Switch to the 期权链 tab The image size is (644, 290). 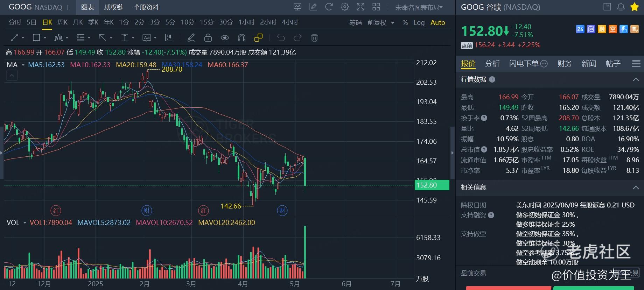114,7
